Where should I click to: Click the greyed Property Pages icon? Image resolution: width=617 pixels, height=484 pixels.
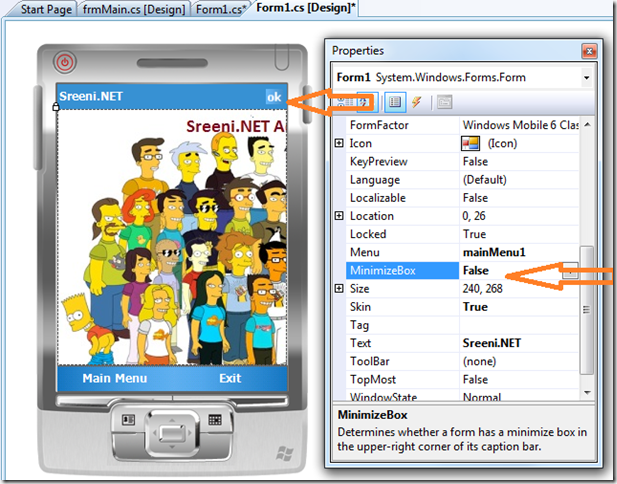(x=444, y=102)
